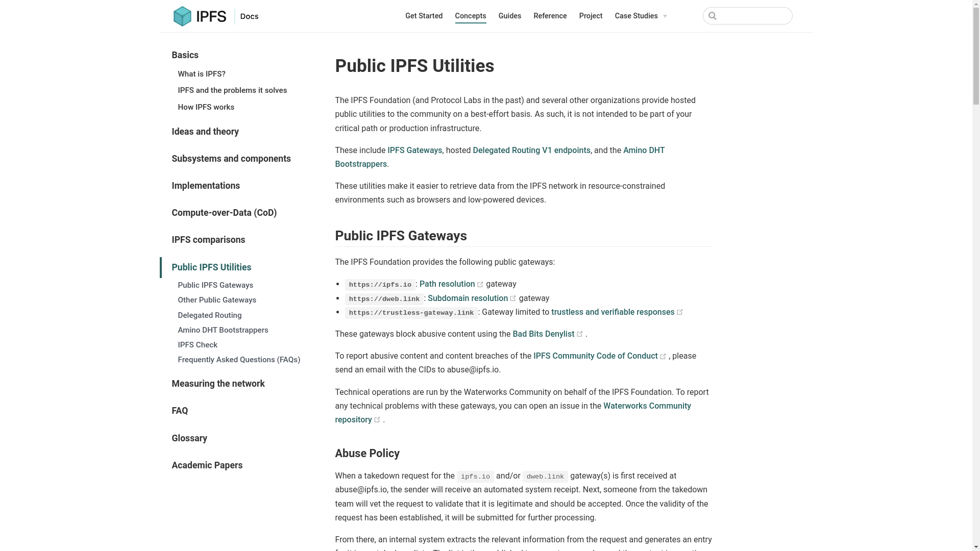Open What is IPFS? sidebar page
This screenshot has height=551, width=980.
201,74
